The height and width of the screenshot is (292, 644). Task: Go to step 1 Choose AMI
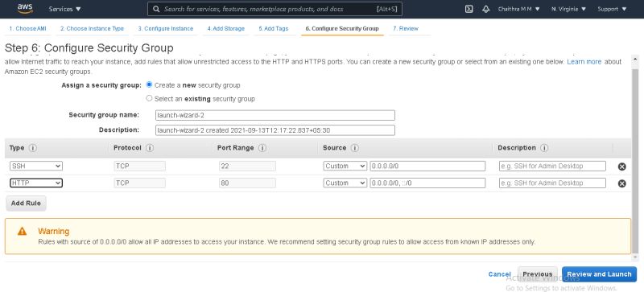click(x=27, y=29)
